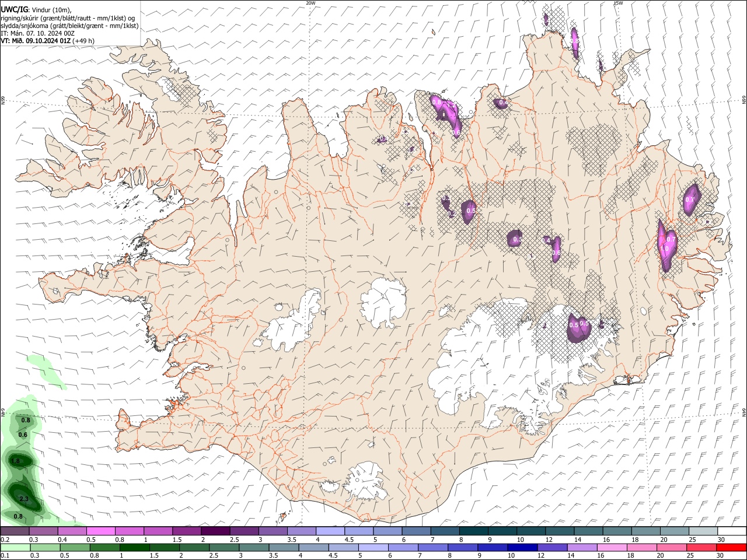
Task: Pick the lavender snow swatch from 4 to 4.5
Action: [330, 531]
